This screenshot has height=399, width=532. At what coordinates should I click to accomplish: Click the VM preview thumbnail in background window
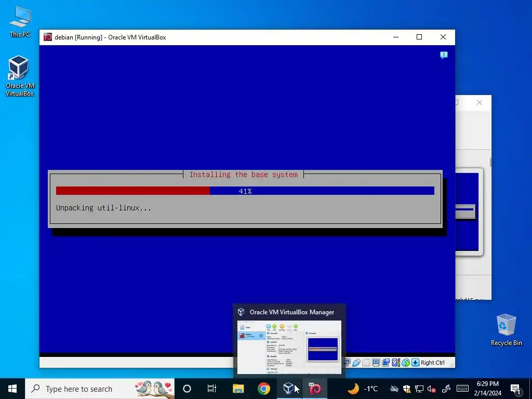pos(468,212)
